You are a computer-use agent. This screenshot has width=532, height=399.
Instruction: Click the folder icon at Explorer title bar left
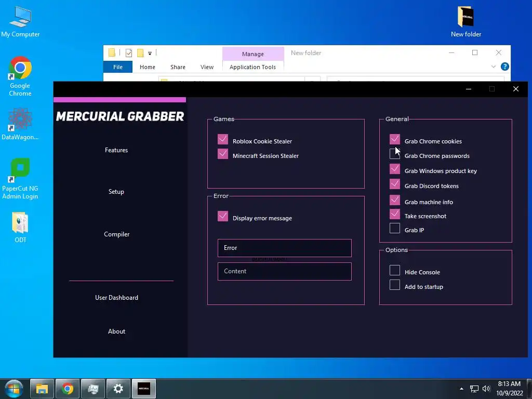112,52
